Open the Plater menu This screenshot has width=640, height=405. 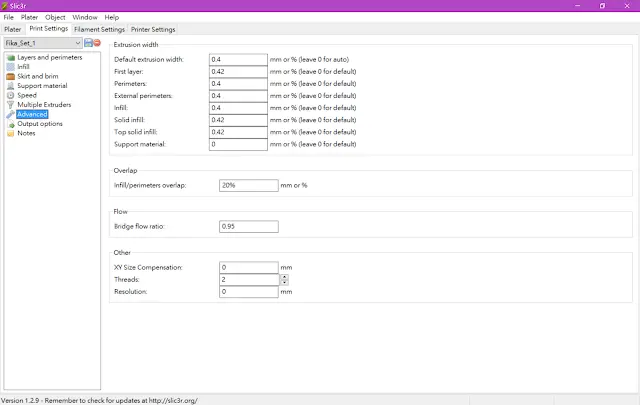tap(30, 17)
